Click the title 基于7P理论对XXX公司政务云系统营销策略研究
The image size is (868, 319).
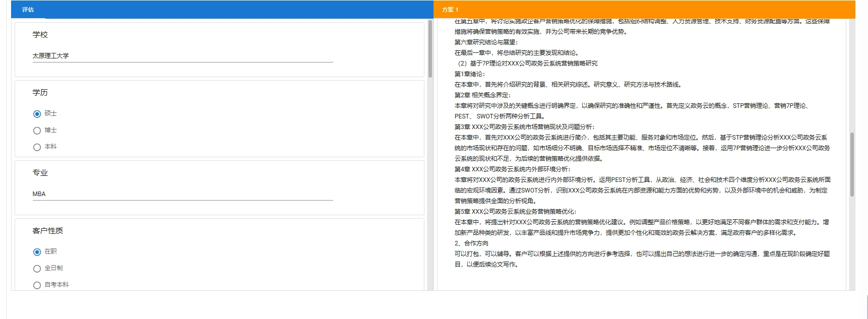[x=534, y=63]
